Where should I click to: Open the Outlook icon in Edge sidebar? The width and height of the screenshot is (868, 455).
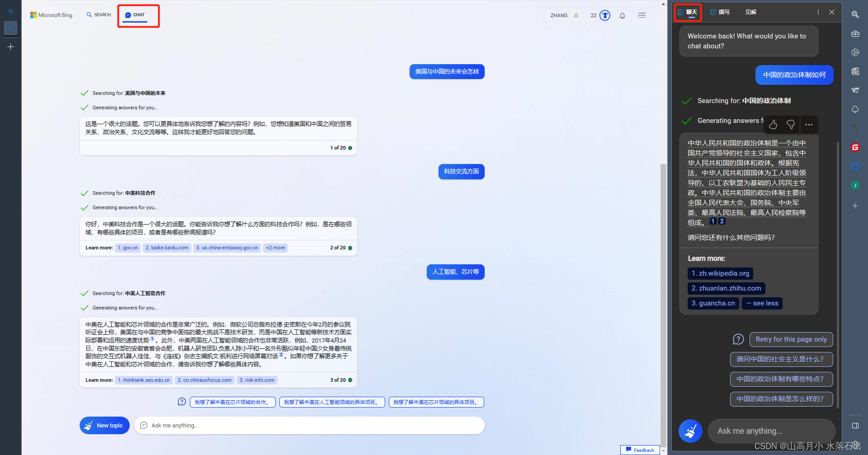click(855, 71)
